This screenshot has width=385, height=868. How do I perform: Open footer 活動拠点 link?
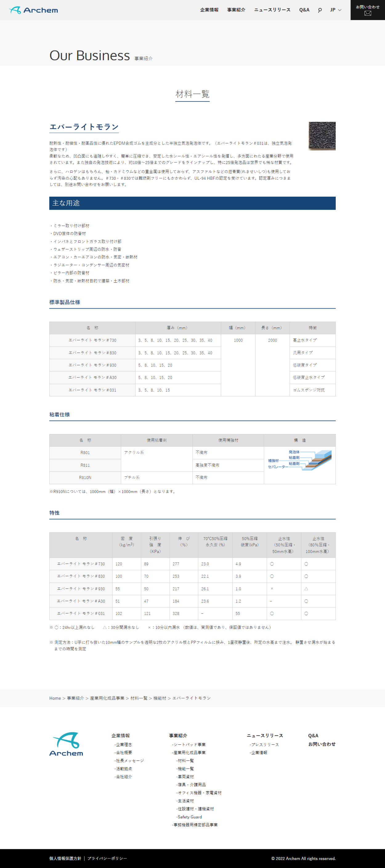123,769
